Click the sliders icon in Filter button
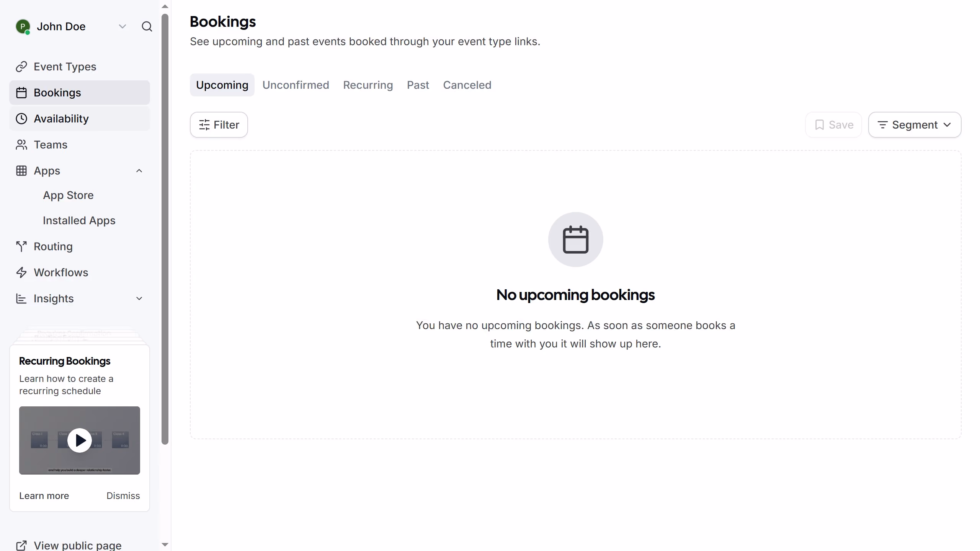 pyautogui.click(x=204, y=125)
